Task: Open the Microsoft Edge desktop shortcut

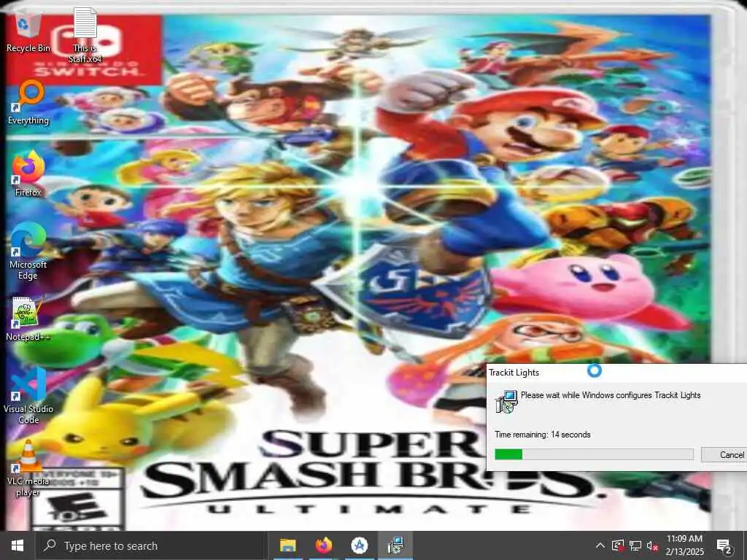Action: [28, 252]
